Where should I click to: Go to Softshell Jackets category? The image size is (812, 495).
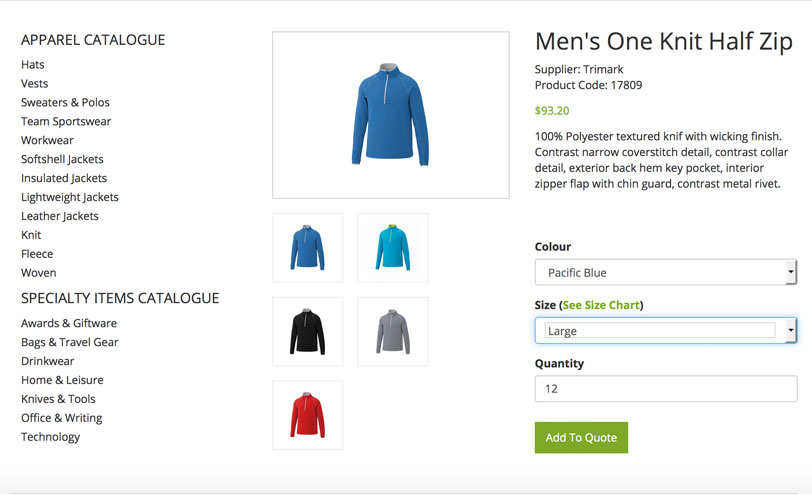[x=62, y=159]
